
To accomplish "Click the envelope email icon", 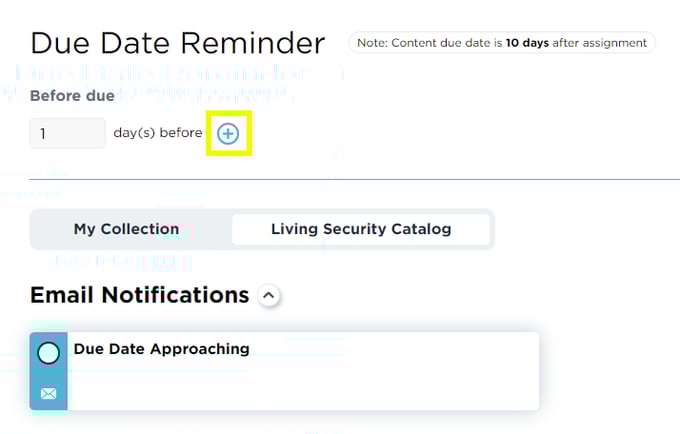I will [x=49, y=394].
